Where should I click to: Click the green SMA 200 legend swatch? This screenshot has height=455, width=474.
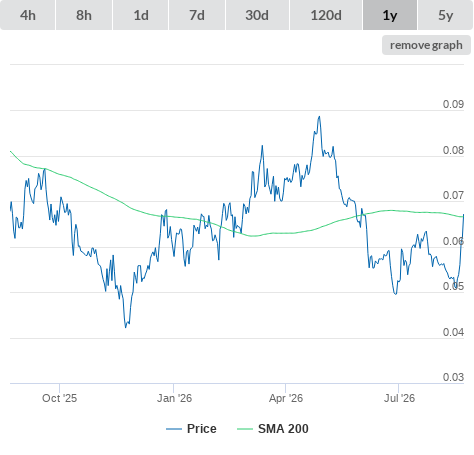245,429
